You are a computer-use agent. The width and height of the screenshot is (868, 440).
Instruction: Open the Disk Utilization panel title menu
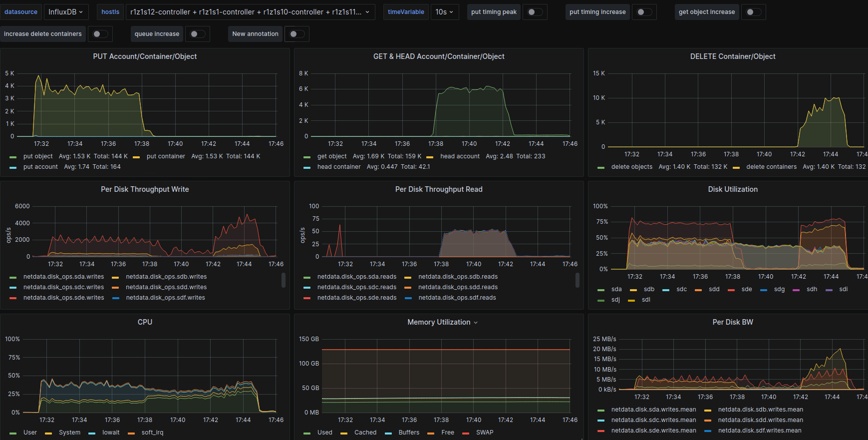click(x=732, y=189)
